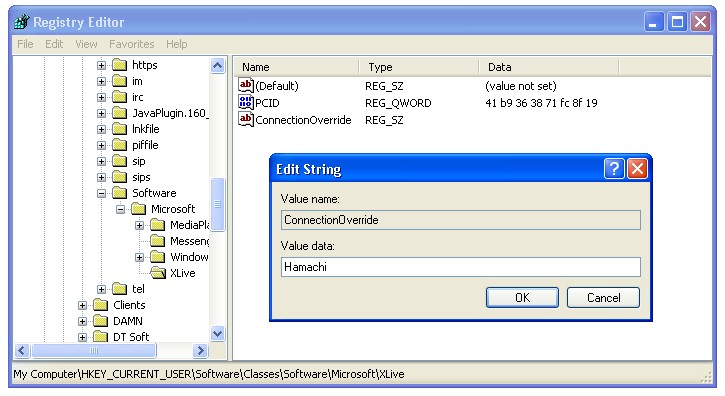This screenshot has width=725, height=396.
Task: Close the Edit String dialog
Action: 637,169
